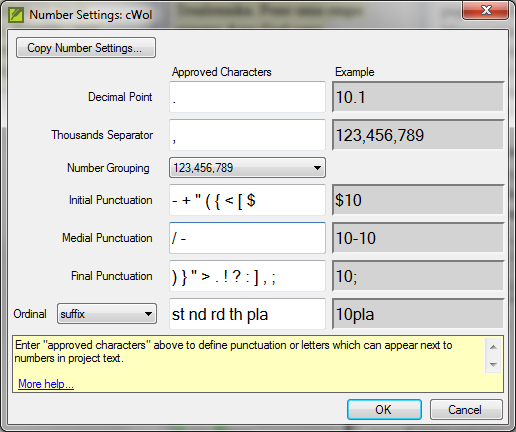This screenshot has height=432, width=516.
Task: Close the Number Settings dialog
Action: 485,10
